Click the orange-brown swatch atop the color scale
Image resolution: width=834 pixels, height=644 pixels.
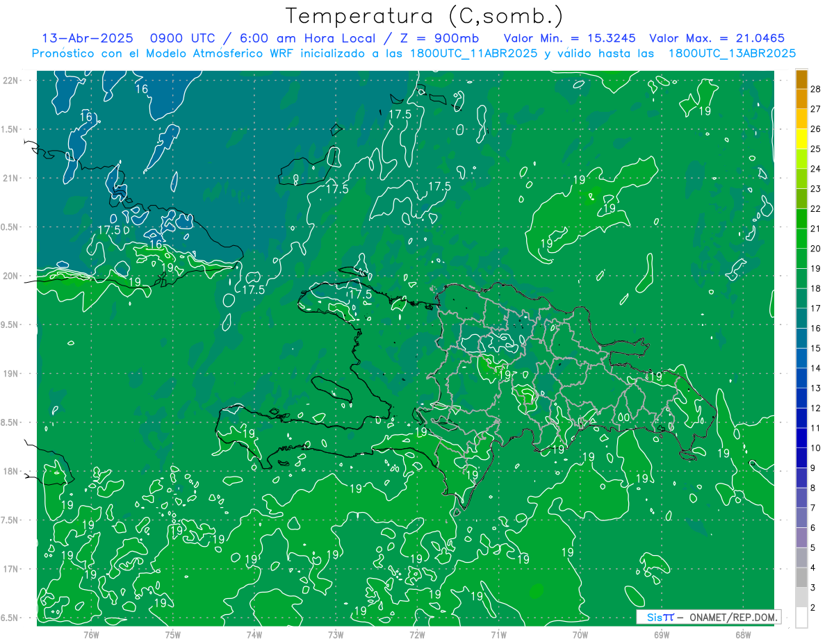(x=801, y=80)
